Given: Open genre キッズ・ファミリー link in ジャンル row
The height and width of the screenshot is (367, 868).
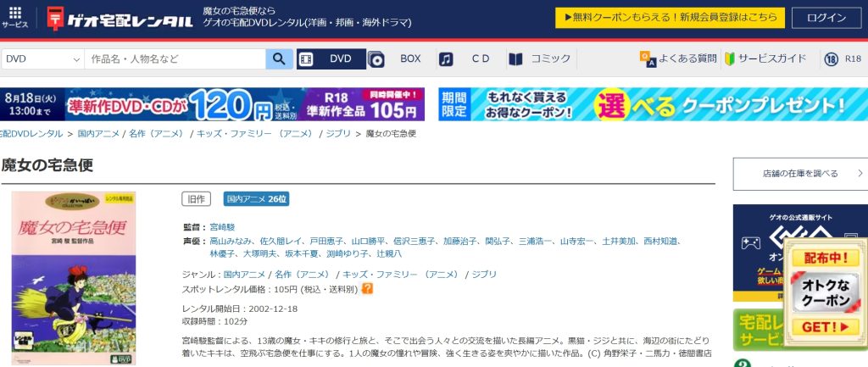Looking at the screenshot, I should tap(401, 275).
